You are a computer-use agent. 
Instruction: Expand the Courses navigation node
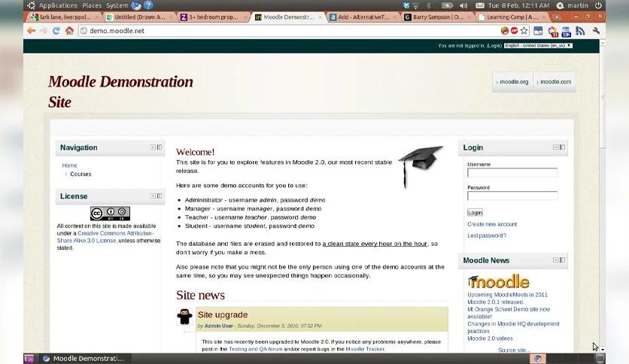click(x=65, y=174)
